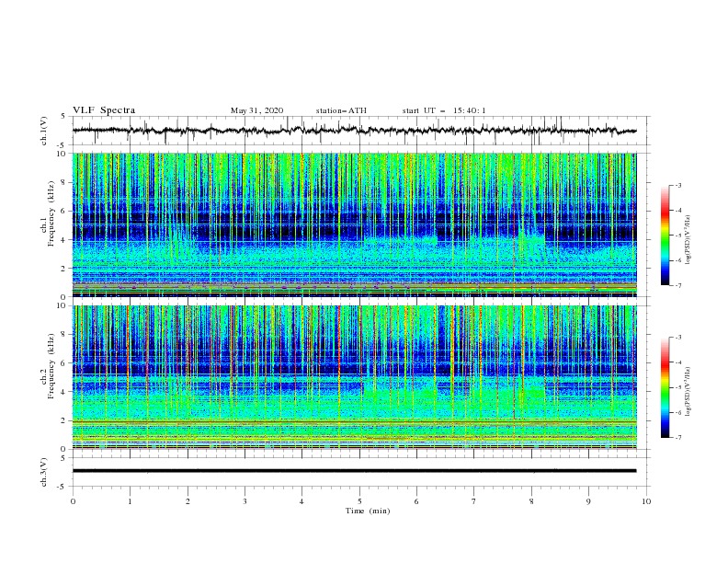Click the "-7" value on upper color bar
This screenshot has height=563, width=728.
(677, 285)
